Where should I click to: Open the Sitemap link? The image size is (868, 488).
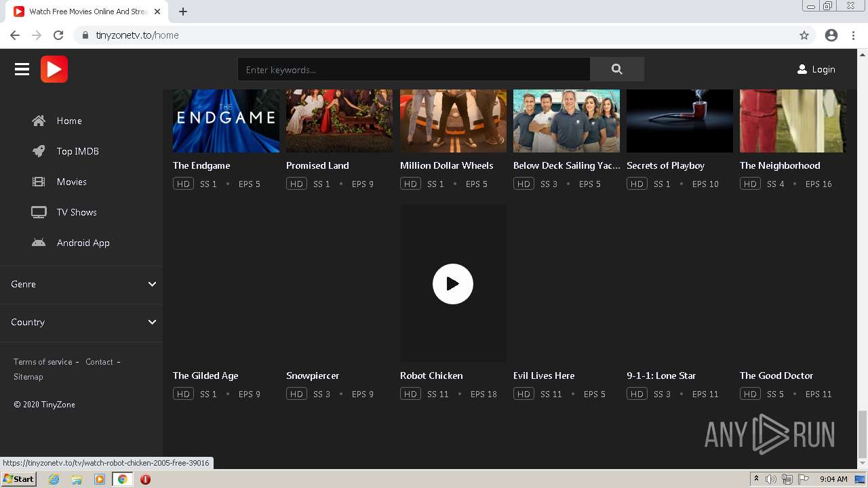pos(28,377)
